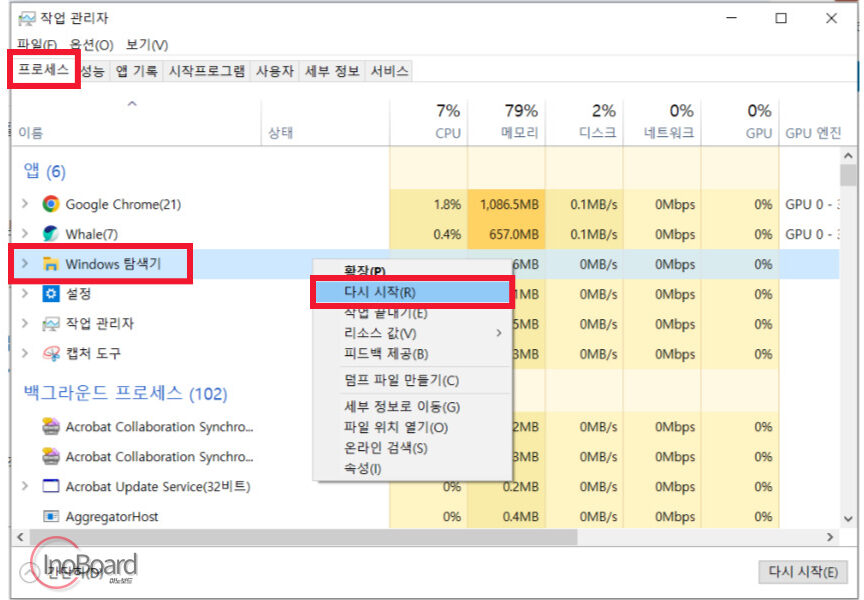Expand the 캡처 도구 process row
The height and width of the screenshot is (600, 864).
pyautogui.click(x=25, y=353)
